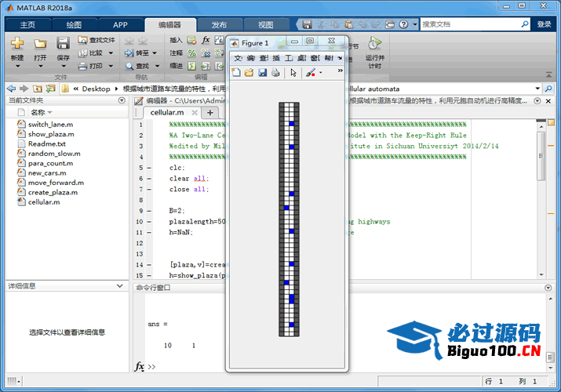Screen dimensions: 561x392
Task: Click the Run and Time (运行并计时) icon
Action: pyautogui.click(x=374, y=44)
